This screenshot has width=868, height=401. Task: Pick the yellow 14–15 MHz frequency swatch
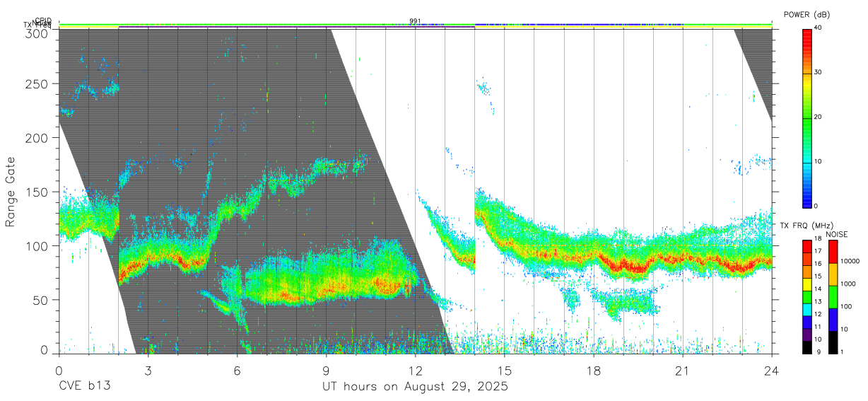(x=807, y=284)
